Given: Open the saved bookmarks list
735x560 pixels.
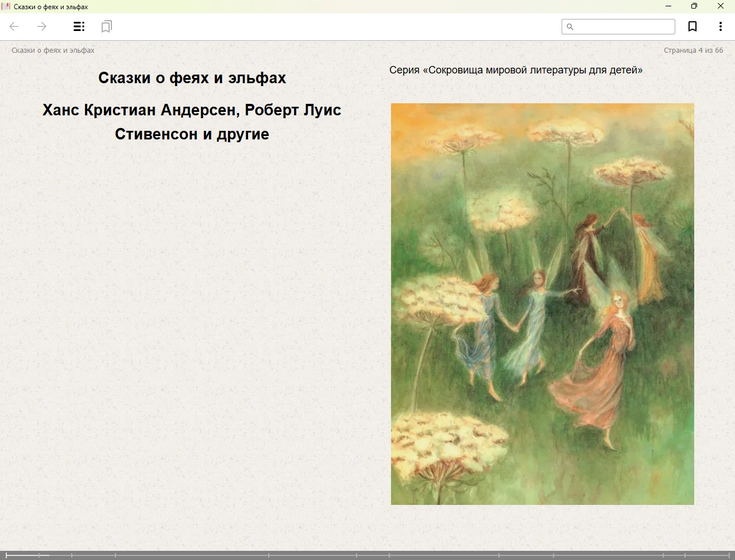Looking at the screenshot, I should click(106, 26).
